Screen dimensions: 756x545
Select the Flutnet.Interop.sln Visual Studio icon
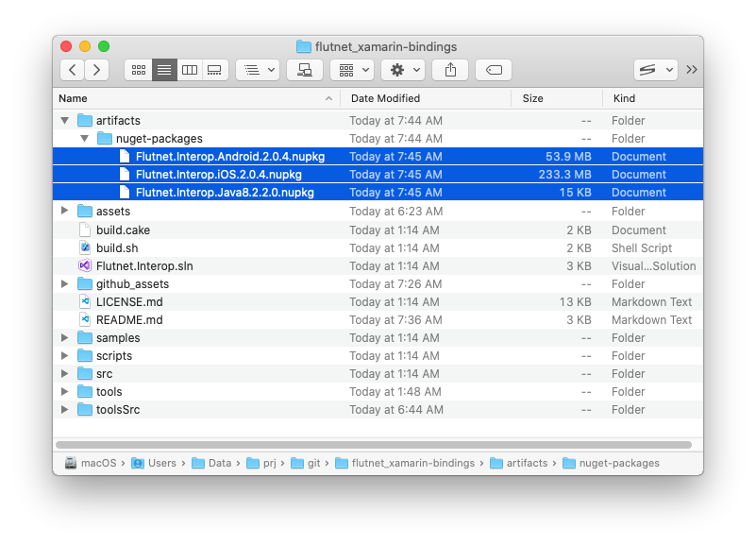pyautogui.click(x=85, y=265)
